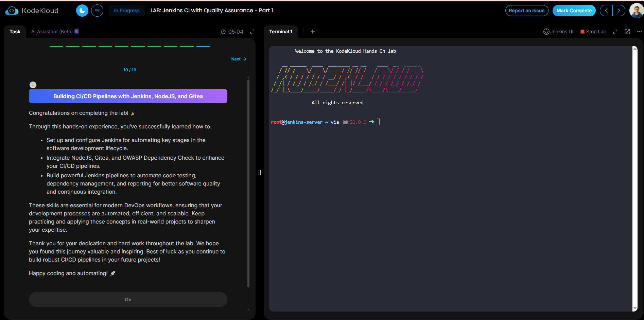
Task: Click the Building CI/CD Pipelines banner
Action: coord(128,96)
